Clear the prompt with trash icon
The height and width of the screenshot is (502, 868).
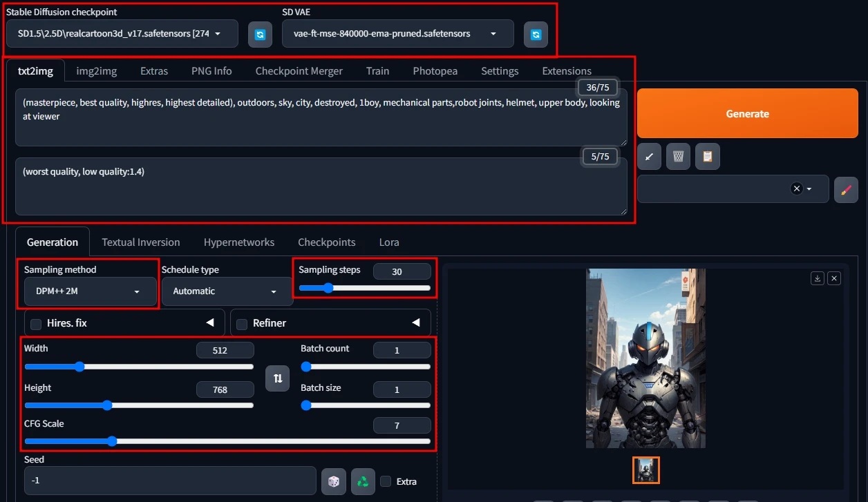679,157
